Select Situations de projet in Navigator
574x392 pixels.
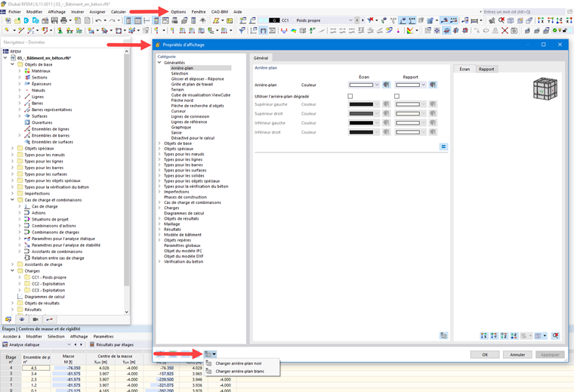[50, 219]
